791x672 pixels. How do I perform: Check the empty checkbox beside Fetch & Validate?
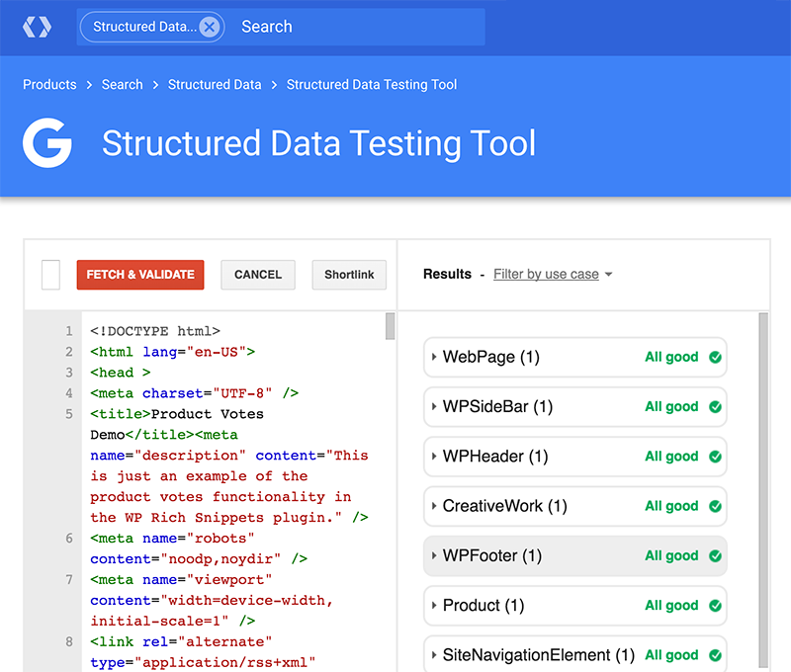point(49,275)
